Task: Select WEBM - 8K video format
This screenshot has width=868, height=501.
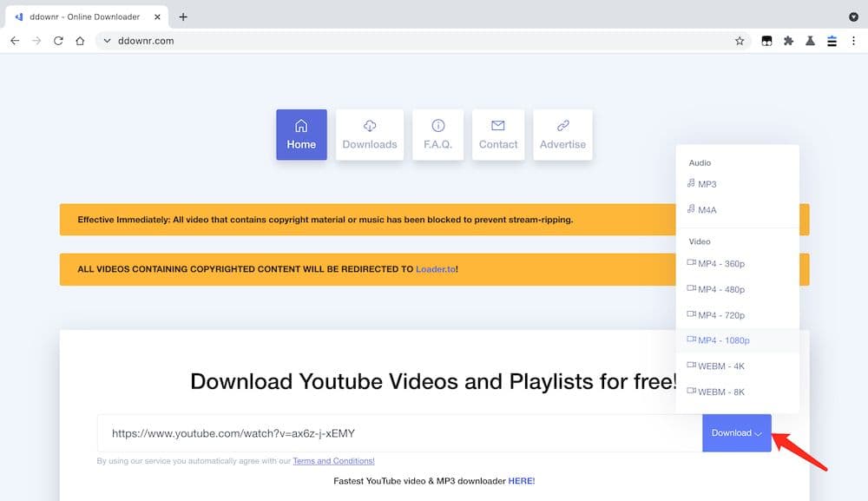Action: pyautogui.click(x=737, y=392)
